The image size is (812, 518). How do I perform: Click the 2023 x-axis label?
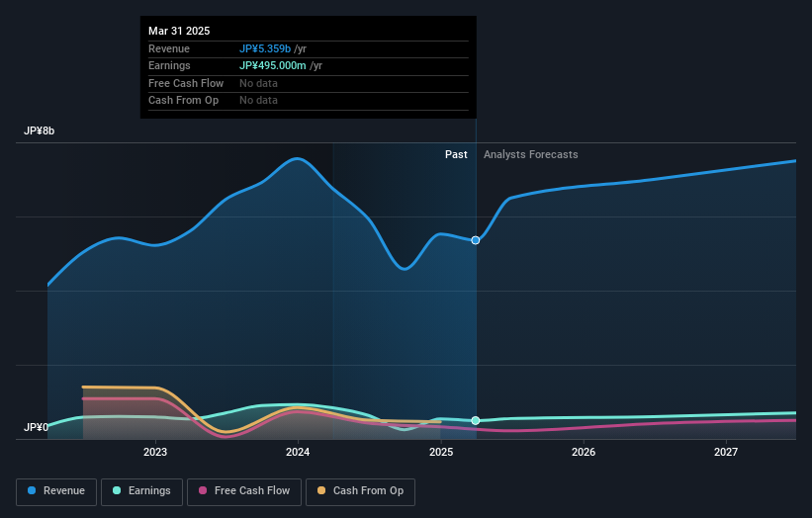tap(155, 452)
